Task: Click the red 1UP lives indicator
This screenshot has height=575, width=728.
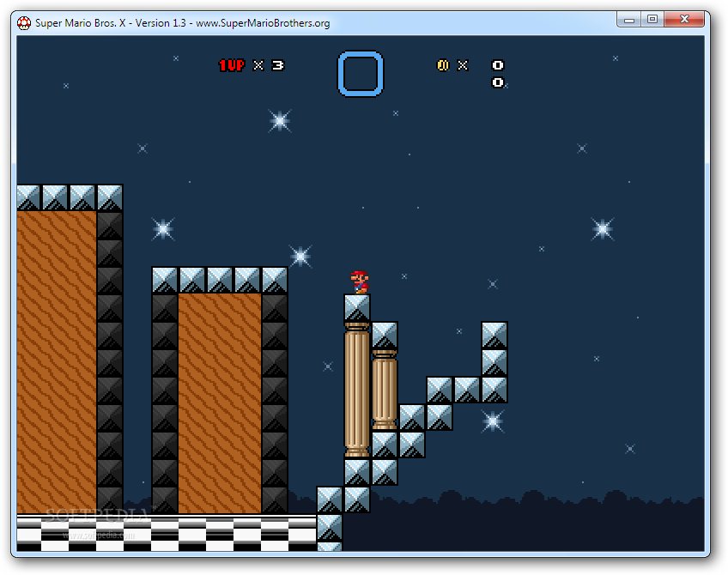Action: (x=232, y=65)
